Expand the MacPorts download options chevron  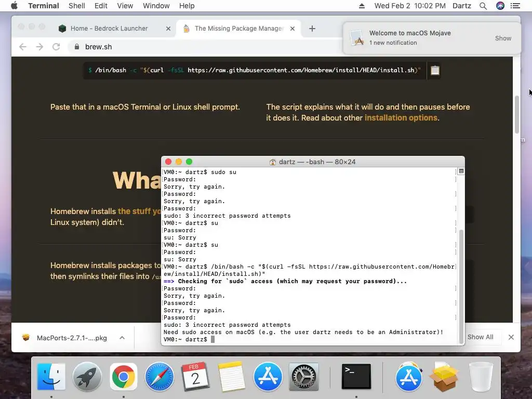(122, 338)
